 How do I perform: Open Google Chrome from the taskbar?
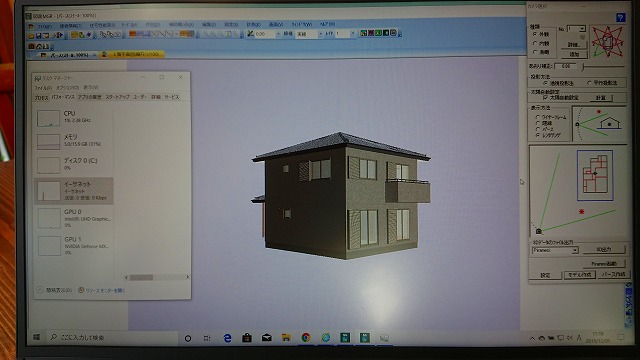coord(306,338)
